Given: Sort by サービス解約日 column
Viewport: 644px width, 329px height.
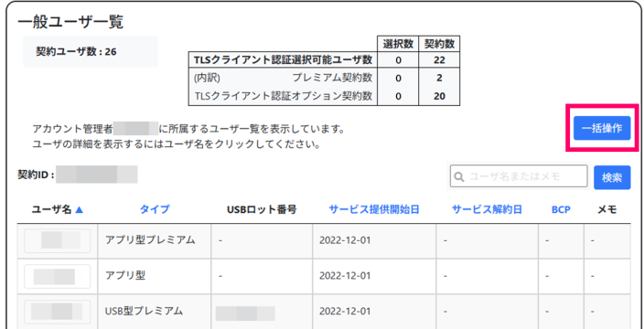Looking at the screenshot, I should (487, 209).
